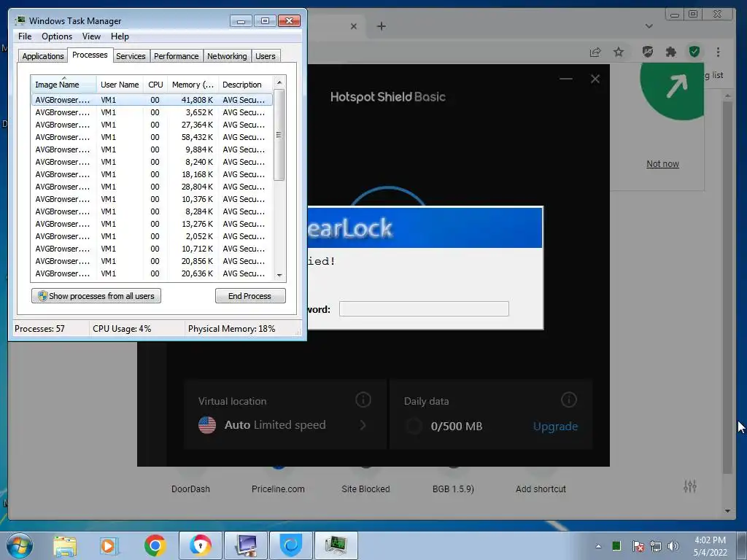Open a new browser tab
Image resolution: width=747 pixels, height=560 pixels.
coord(381,26)
